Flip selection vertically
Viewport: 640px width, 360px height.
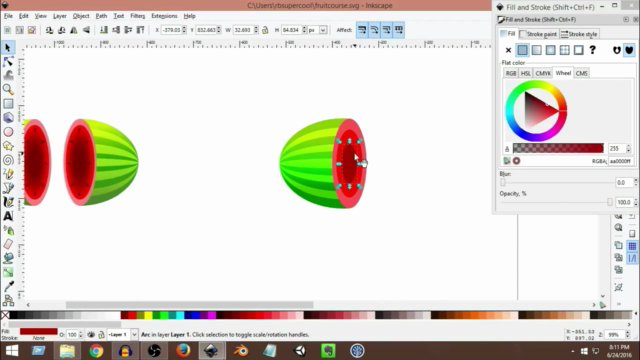click(86, 30)
